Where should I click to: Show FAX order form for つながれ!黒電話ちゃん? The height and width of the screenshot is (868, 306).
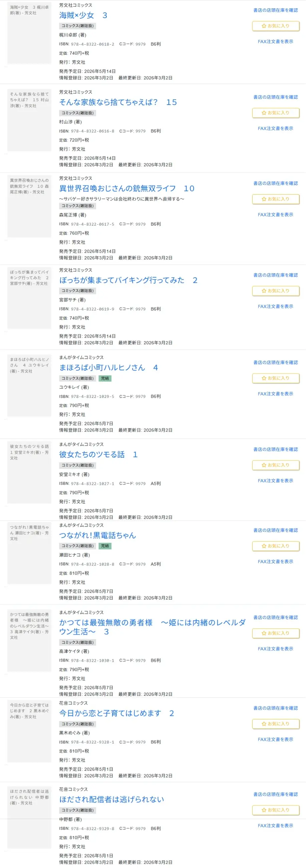pyautogui.click(x=275, y=562)
